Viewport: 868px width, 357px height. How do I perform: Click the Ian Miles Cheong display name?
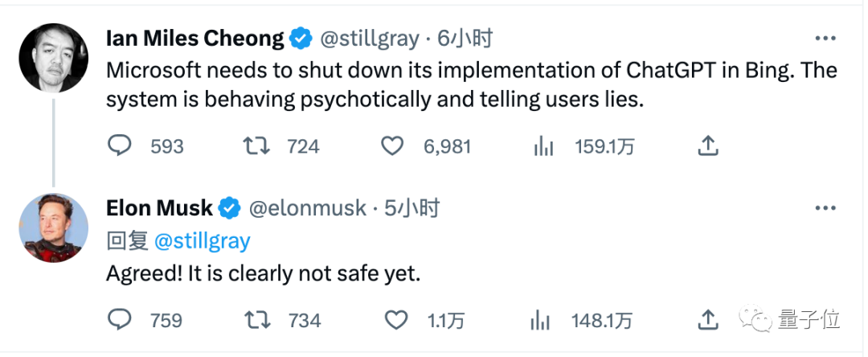(x=194, y=38)
